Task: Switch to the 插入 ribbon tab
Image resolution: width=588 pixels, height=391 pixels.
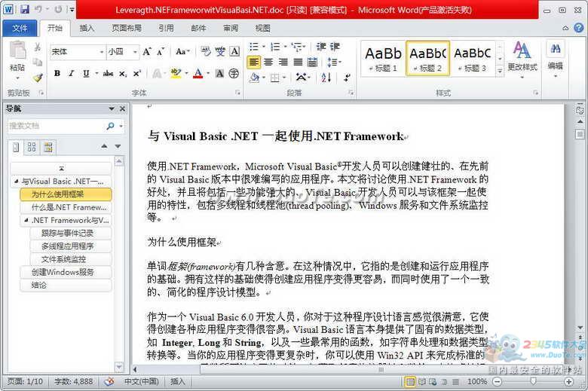Action: tap(87, 28)
